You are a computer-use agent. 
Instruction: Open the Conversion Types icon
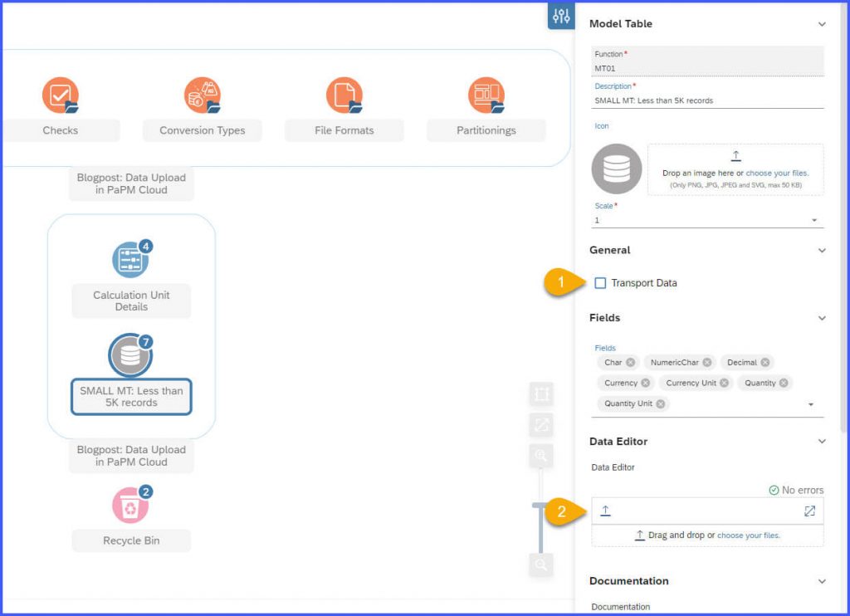coord(203,95)
